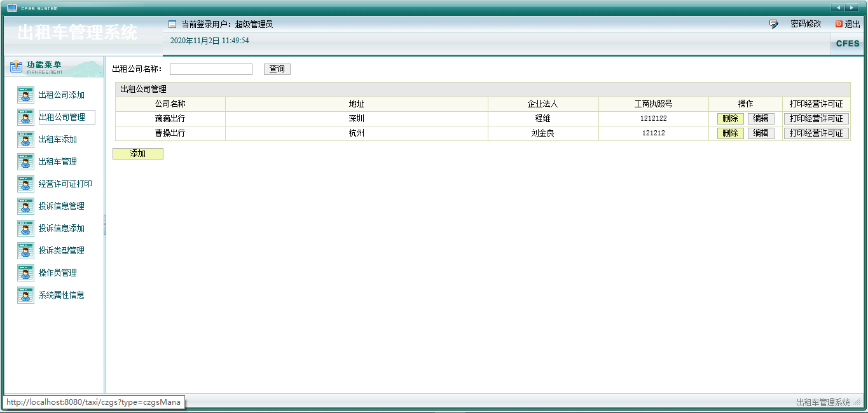Edit 曹操出行 via its 编辑 button

[x=761, y=133]
